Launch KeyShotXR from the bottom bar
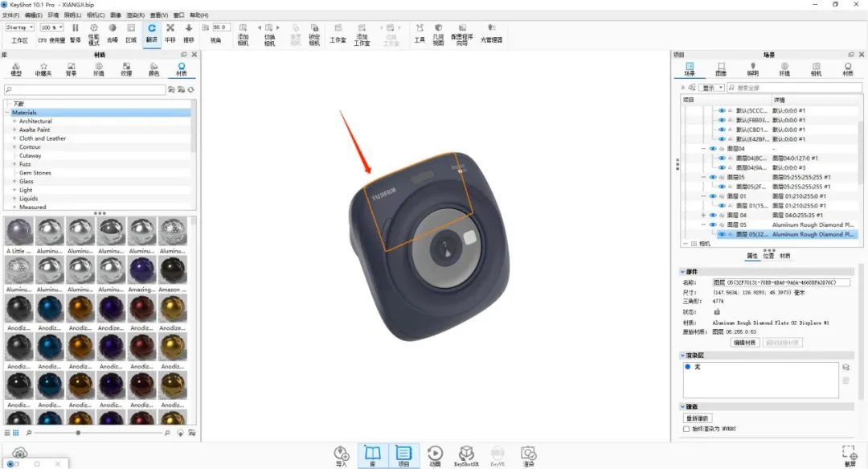Image resolution: width=868 pixels, height=469 pixels. pos(466,456)
